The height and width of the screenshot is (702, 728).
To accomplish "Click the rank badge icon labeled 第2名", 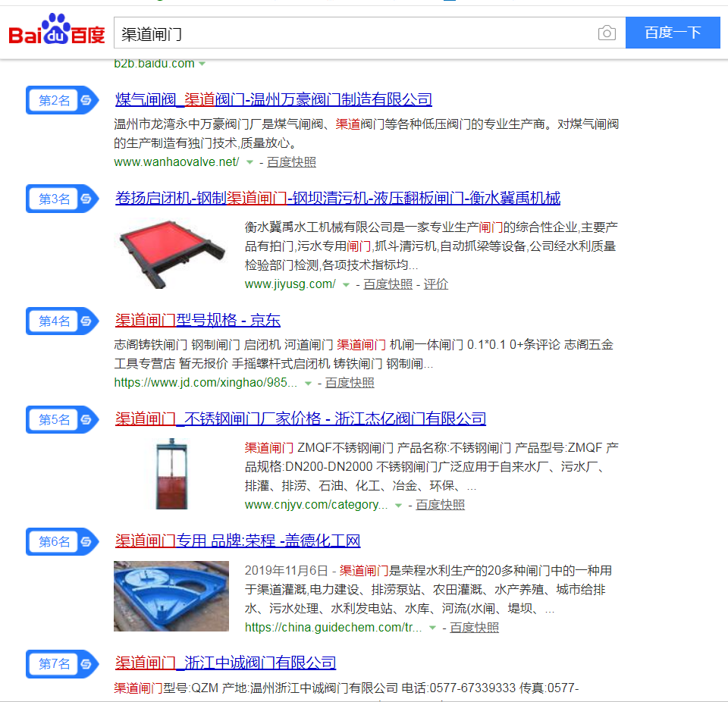I will tap(62, 100).
